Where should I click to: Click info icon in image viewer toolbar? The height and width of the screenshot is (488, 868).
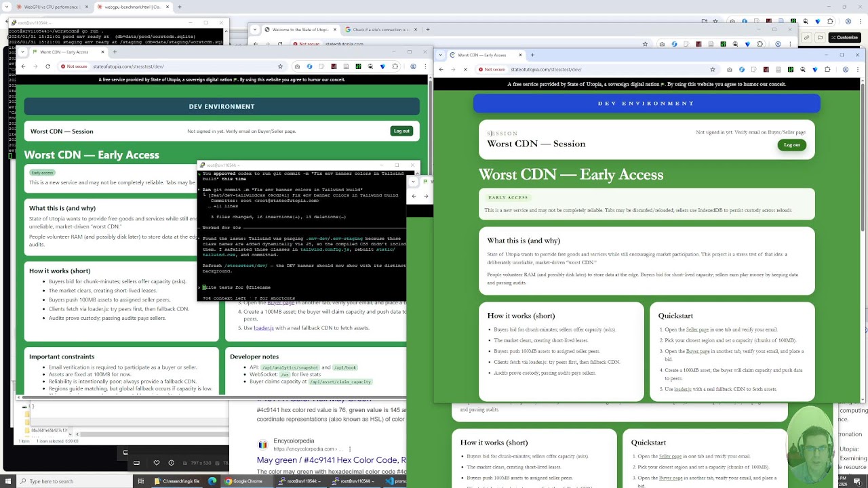[x=171, y=463]
